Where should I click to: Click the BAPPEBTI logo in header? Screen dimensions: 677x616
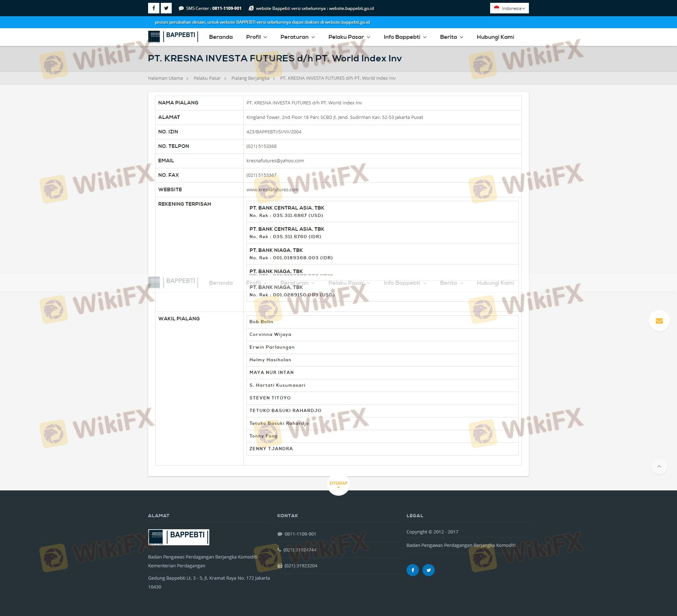point(173,36)
